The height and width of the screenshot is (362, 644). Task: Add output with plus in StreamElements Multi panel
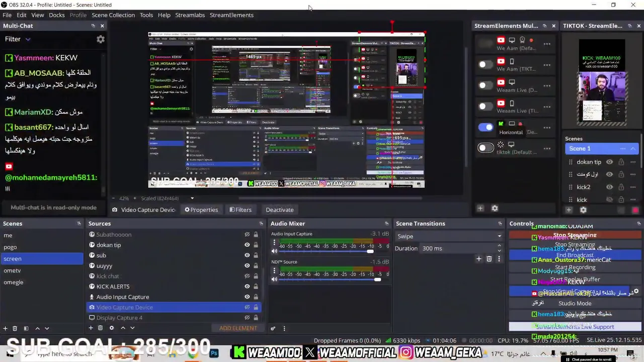point(480,209)
